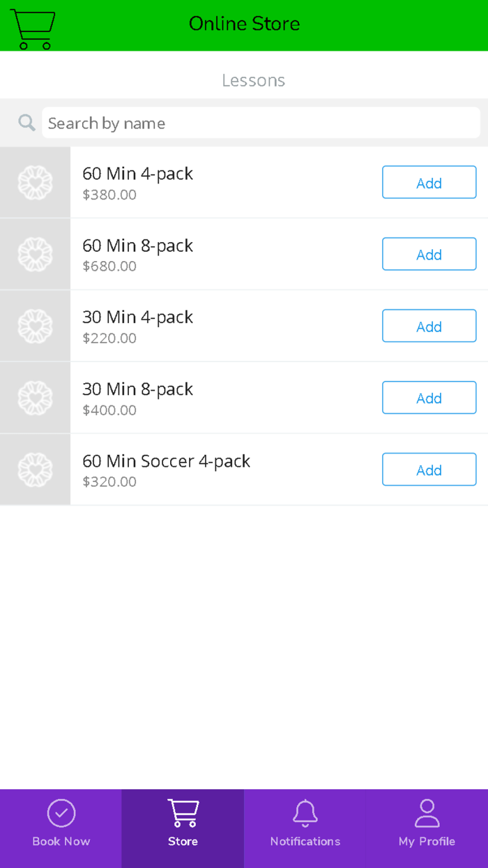Add the 30 Min 8-pack to cart

[429, 398]
